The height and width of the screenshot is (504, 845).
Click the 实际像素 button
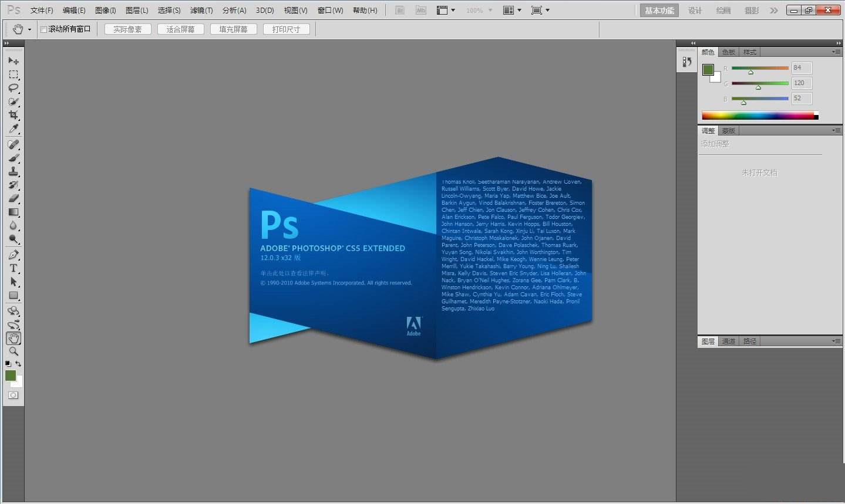(127, 29)
